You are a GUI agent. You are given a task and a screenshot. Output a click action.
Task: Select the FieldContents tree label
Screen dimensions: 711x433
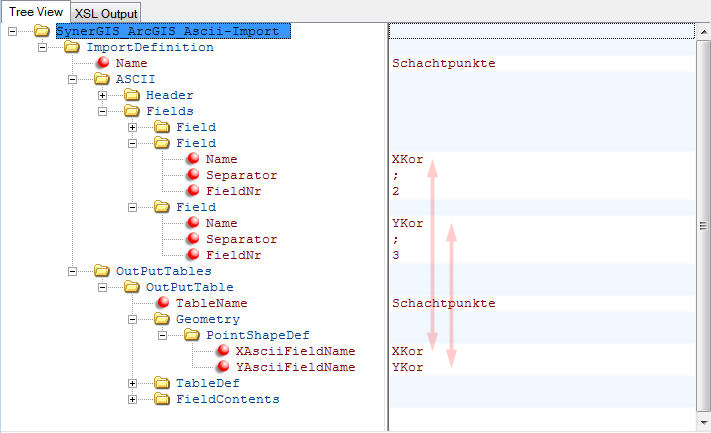[228, 399]
